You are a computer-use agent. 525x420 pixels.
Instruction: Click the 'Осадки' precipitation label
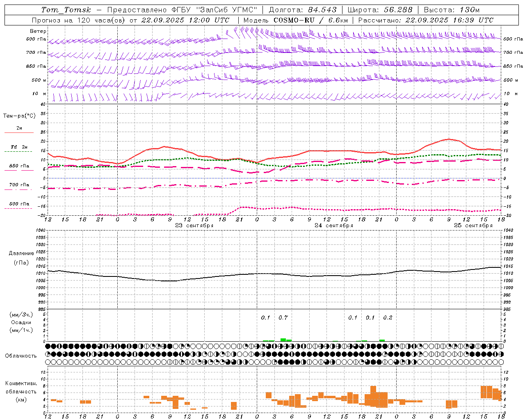[21, 322]
